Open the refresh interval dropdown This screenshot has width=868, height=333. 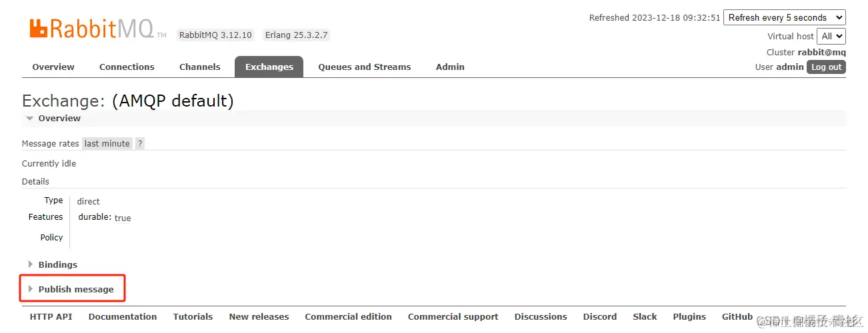coord(785,18)
